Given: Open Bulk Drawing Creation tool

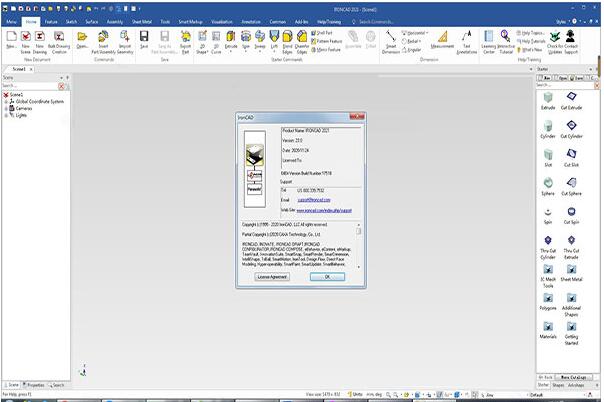Looking at the screenshot, I should click(x=59, y=37).
